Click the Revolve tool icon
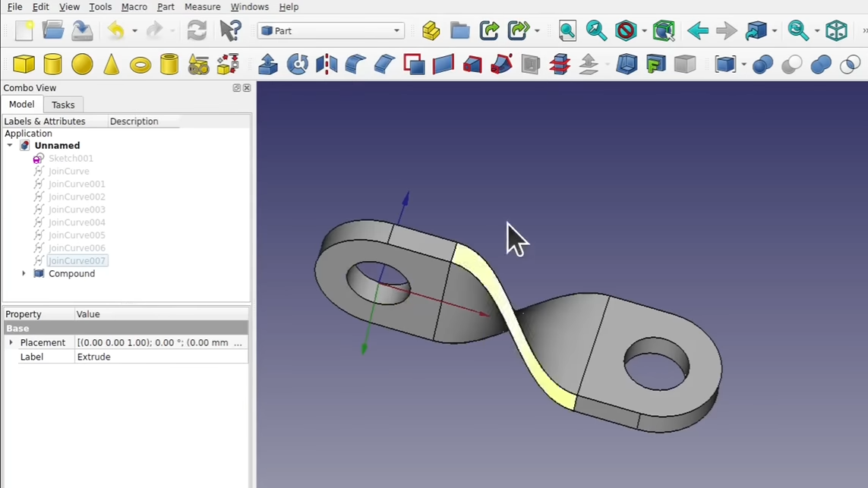 point(297,65)
